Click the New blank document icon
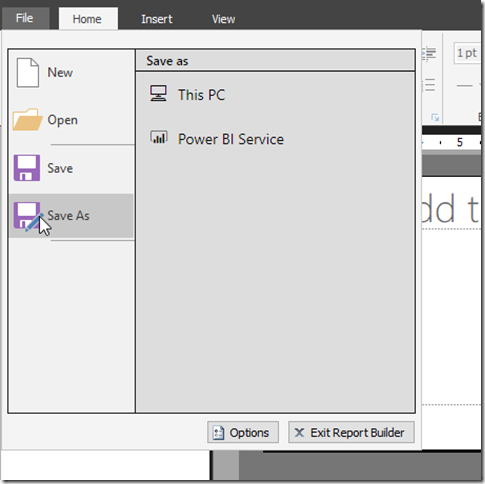The height and width of the screenshot is (484, 485). click(x=28, y=73)
